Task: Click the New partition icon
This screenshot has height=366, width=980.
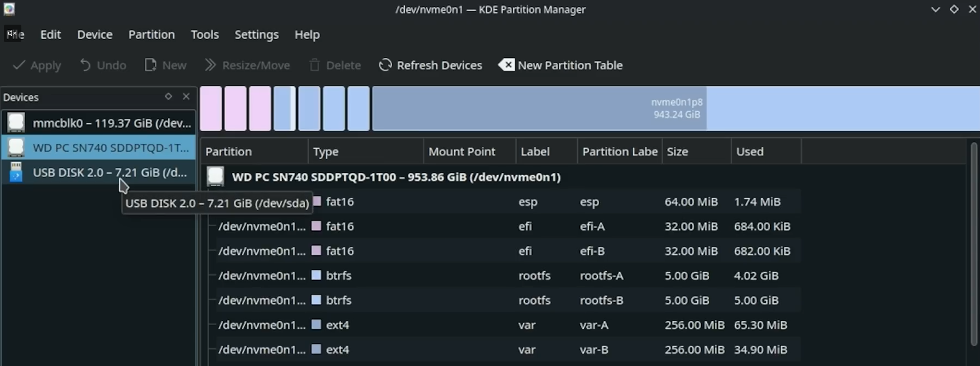Action: [151, 65]
